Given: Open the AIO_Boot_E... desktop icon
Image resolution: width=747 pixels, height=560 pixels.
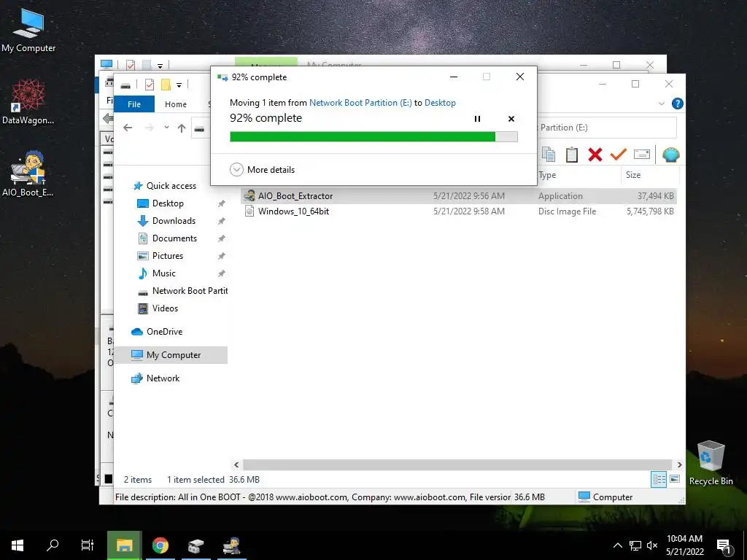Looking at the screenshot, I should pyautogui.click(x=28, y=174).
